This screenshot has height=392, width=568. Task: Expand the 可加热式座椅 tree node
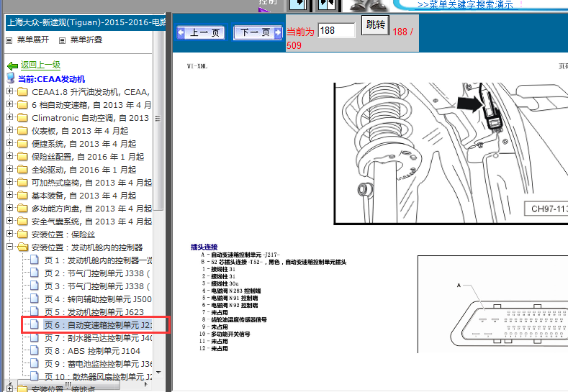(10, 182)
